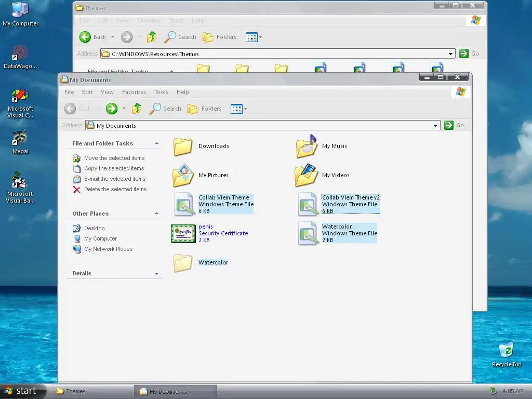The image size is (532, 399).
Task: Expand the Details panel
Action: (x=157, y=273)
